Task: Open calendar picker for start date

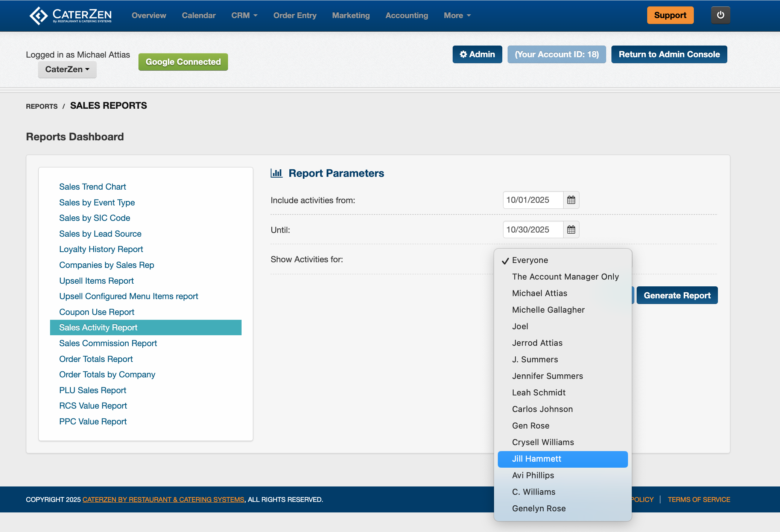Action: point(571,200)
